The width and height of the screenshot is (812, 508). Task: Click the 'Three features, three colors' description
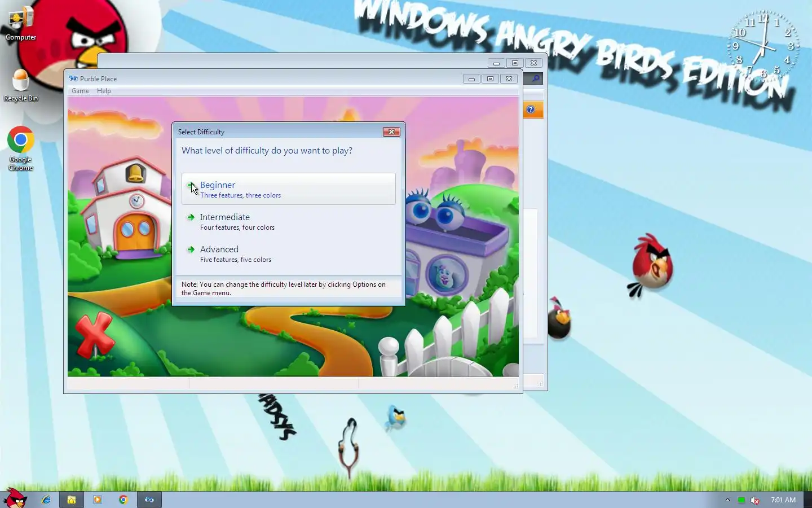point(240,195)
